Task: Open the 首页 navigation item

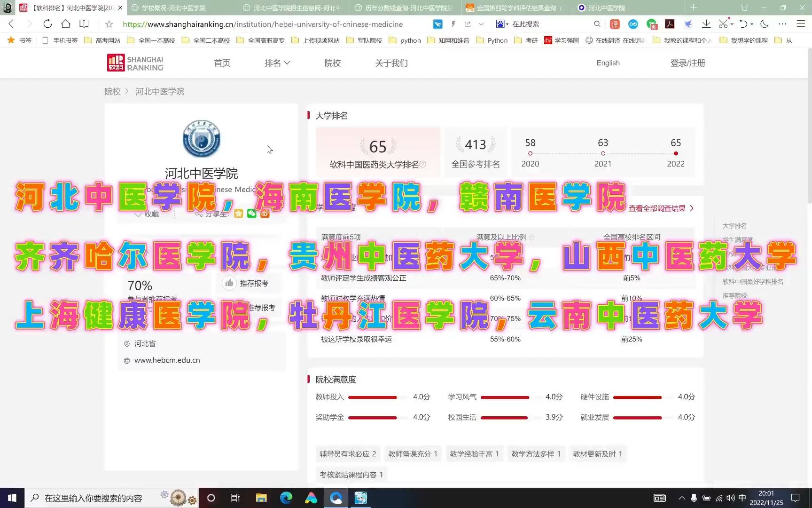Action: point(222,63)
